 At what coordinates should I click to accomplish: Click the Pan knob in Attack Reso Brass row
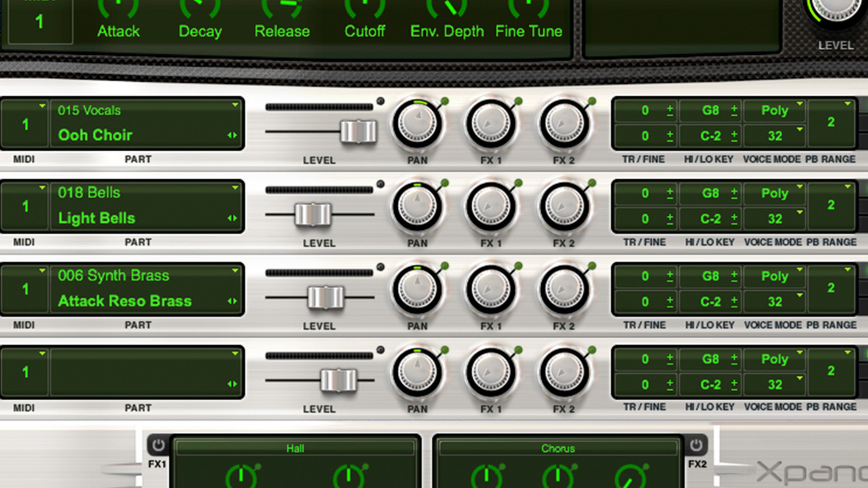coord(417,290)
